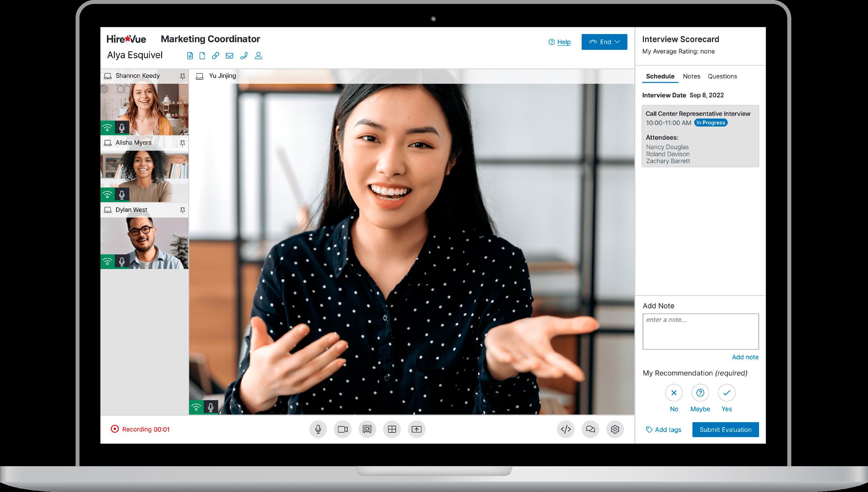Open the candidate profile person icon

(x=258, y=56)
